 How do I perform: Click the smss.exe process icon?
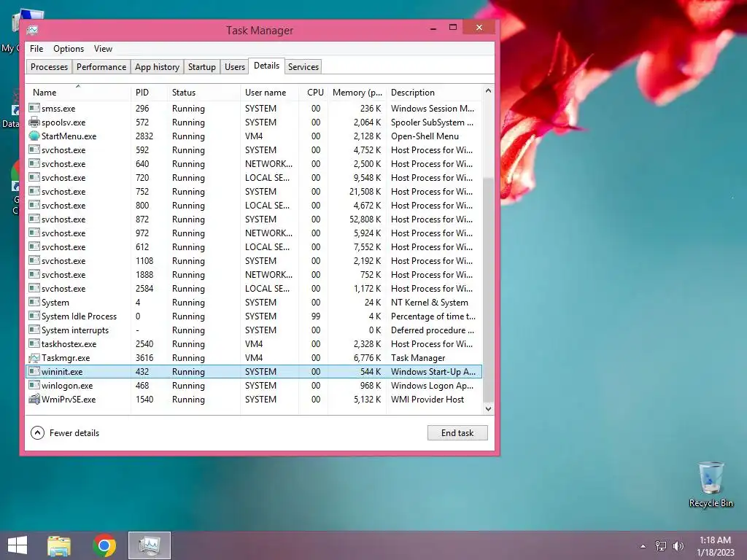pos(34,108)
